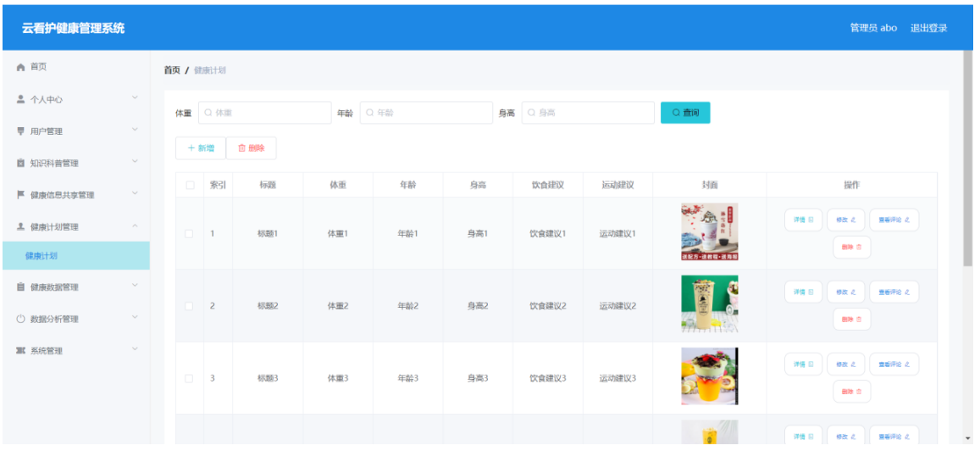Click the 体重 search input field
Screen dimensions: 980x451
click(x=265, y=113)
